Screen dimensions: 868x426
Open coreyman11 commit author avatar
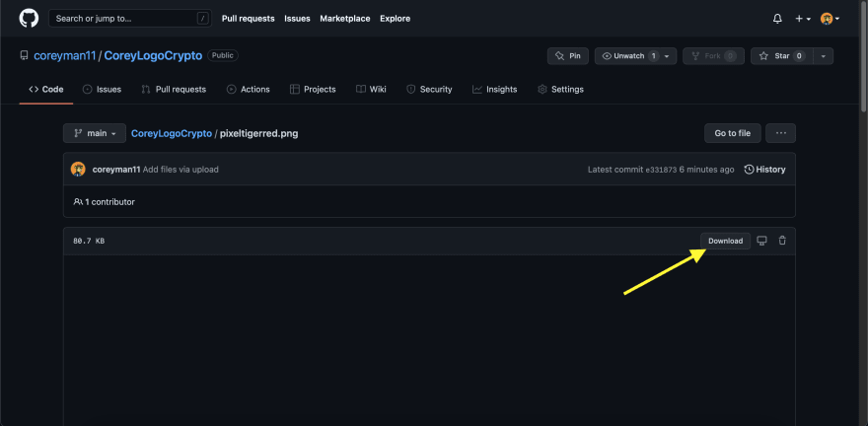[x=78, y=170]
